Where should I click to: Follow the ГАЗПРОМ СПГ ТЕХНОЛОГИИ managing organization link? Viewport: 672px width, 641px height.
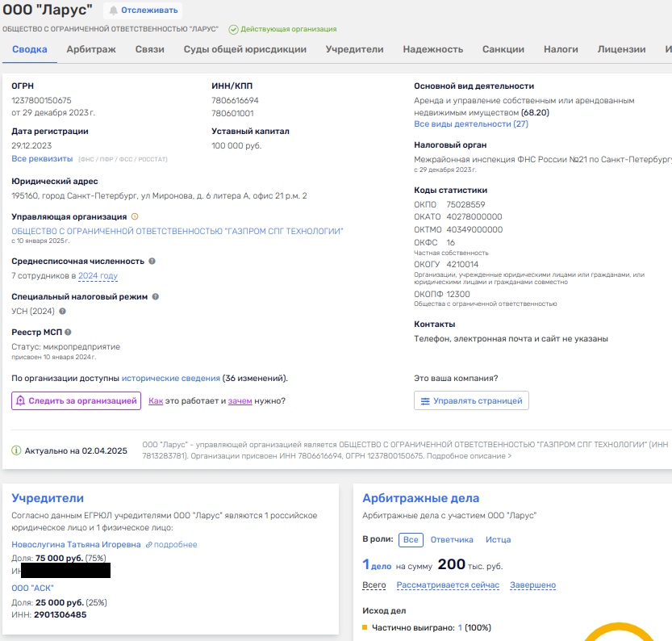177,231
